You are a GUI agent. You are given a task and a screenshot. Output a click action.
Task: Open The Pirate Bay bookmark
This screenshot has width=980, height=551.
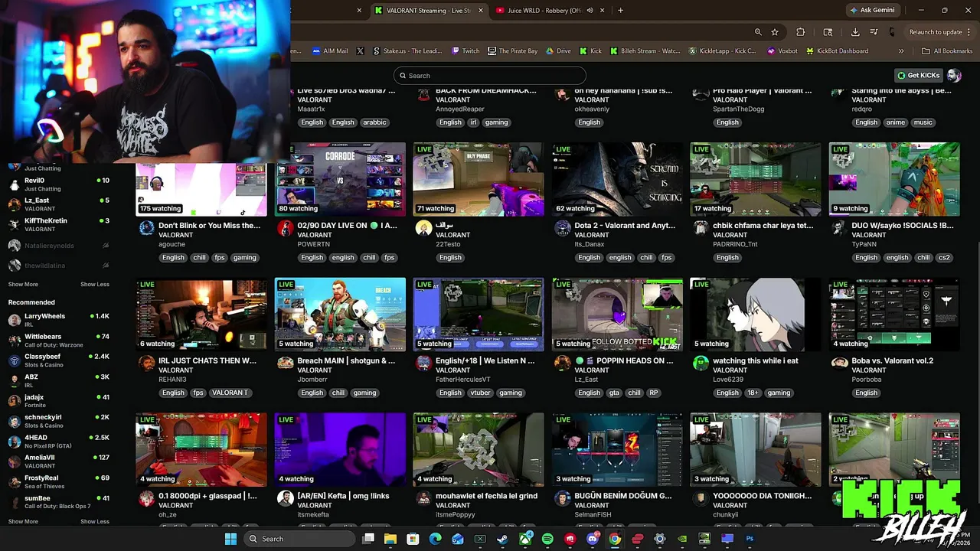(x=512, y=51)
